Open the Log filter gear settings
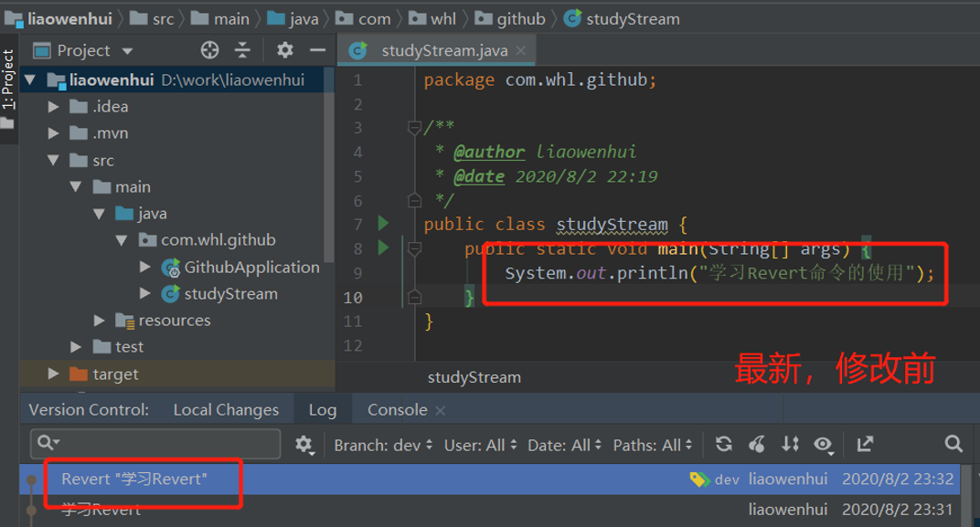The image size is (980, 527). 309,444
